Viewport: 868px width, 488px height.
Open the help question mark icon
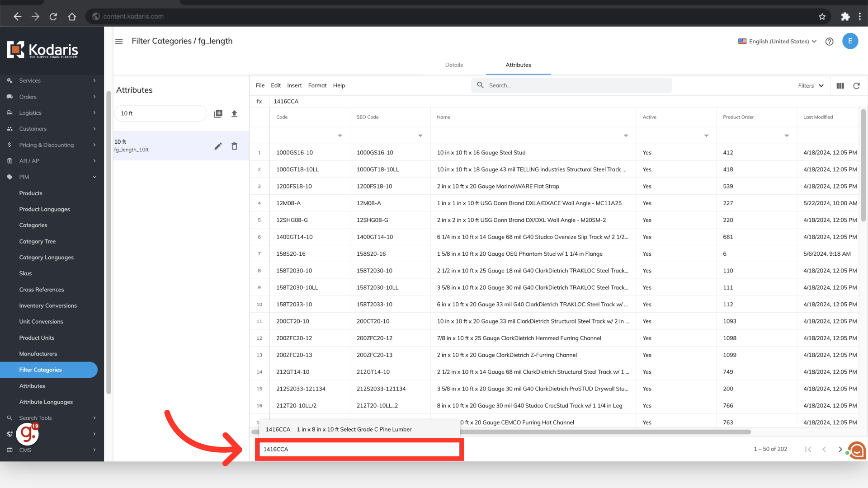[829, 42]
